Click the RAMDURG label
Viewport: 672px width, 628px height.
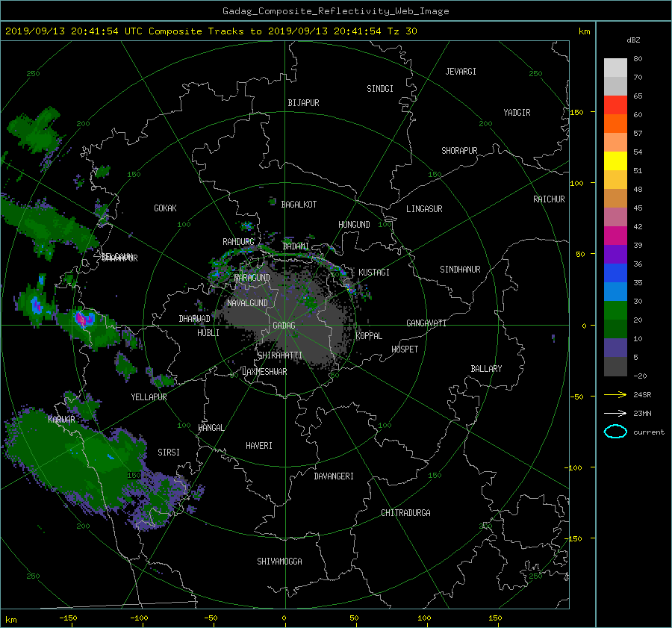[238, 242]
